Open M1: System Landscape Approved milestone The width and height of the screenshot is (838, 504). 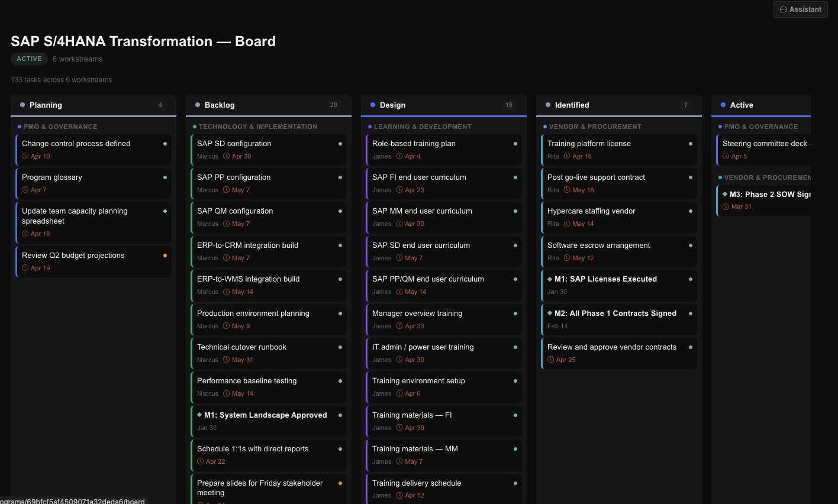click(269, 421)
